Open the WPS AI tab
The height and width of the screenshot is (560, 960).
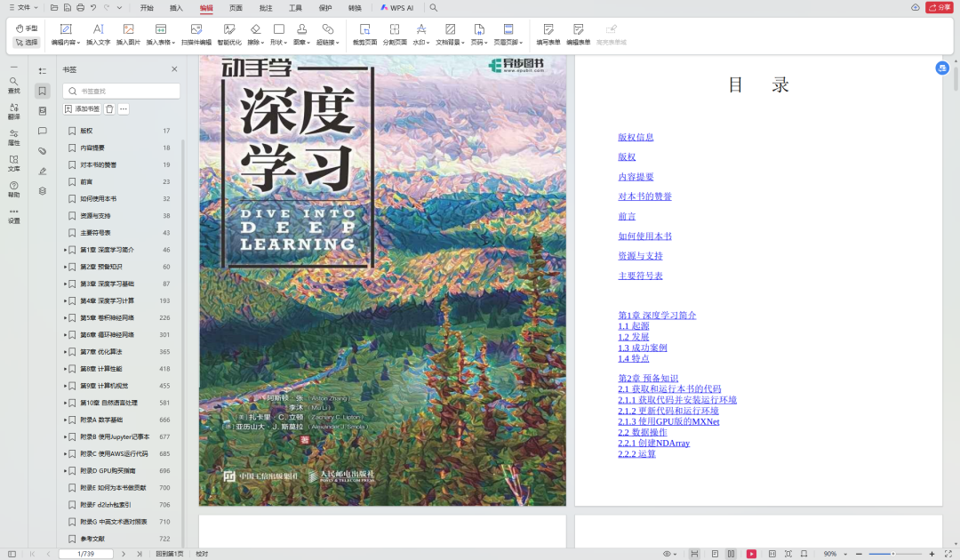[396, 8]
